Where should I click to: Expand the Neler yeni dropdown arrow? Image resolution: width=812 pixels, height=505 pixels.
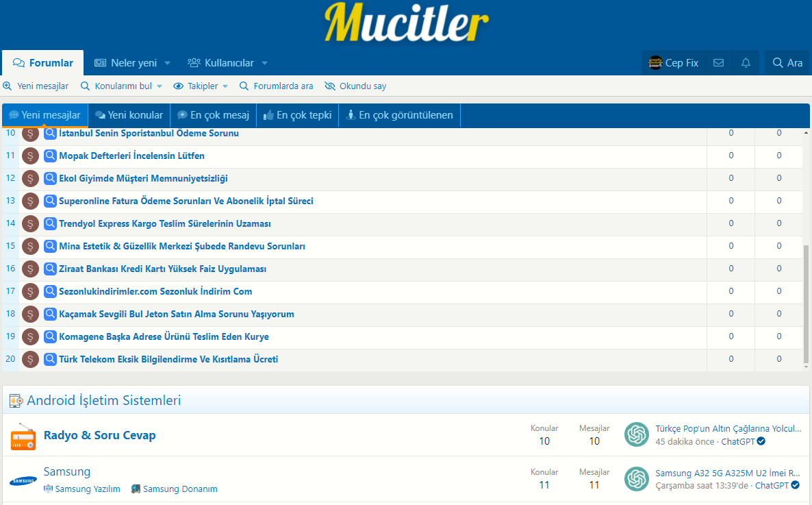coord(167,63)
